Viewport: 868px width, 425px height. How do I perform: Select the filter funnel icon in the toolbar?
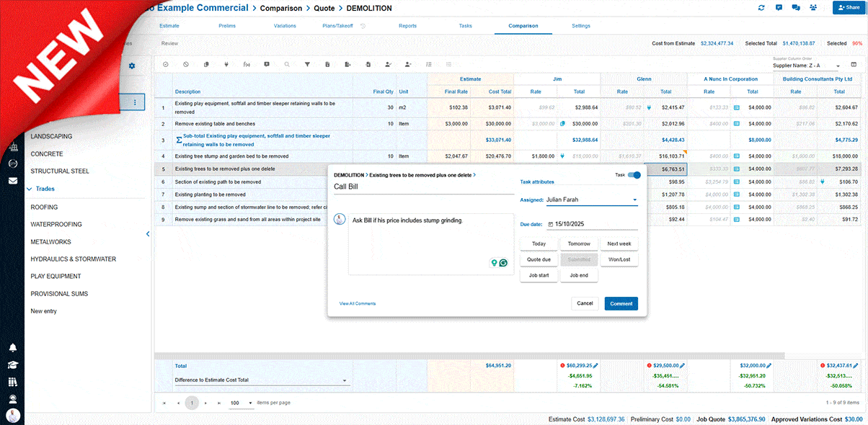click(x=306, y=64)
